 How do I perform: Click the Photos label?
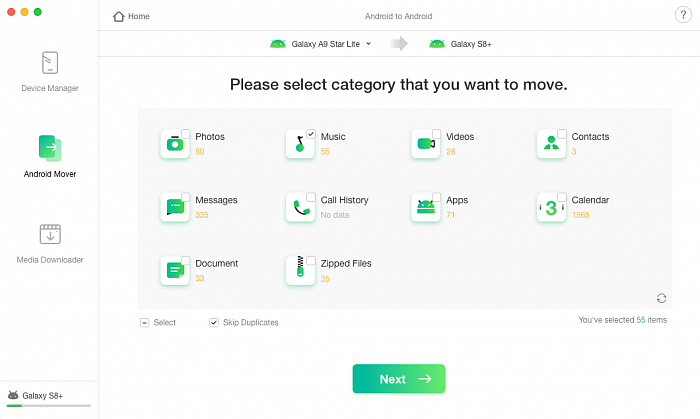(x=210, y=137)
